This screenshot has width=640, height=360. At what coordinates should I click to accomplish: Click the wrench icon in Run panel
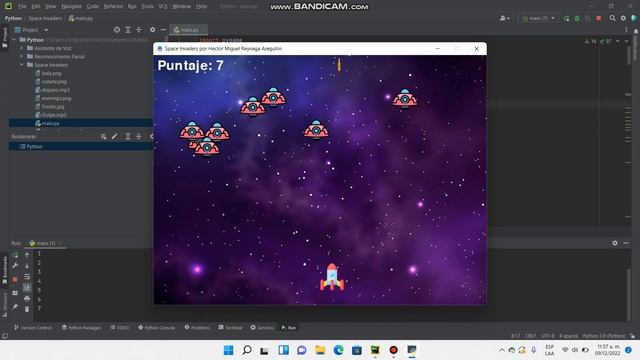[15, 266]
